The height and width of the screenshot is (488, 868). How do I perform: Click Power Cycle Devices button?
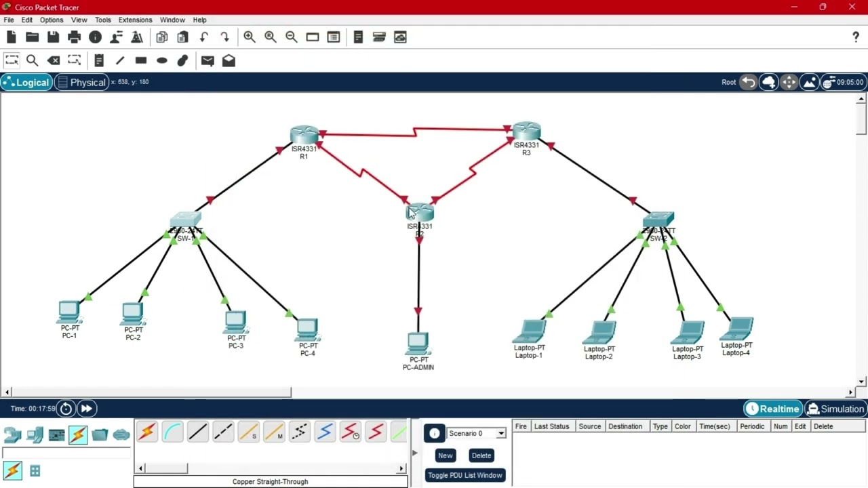[x=66, y=408]
